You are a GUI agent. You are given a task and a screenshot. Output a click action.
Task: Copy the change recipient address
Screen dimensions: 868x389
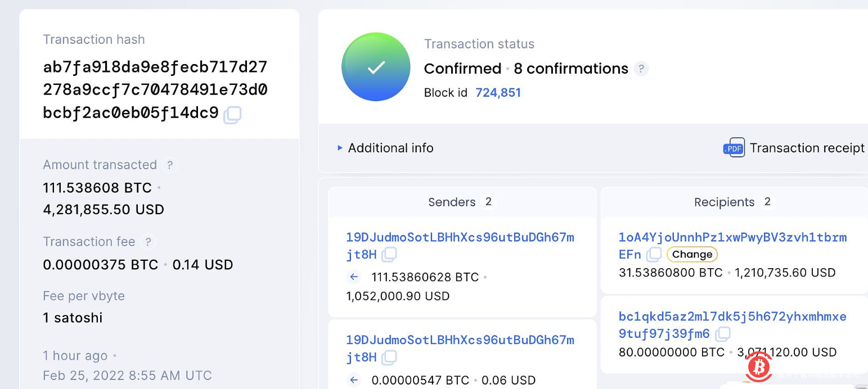[x=654, y=255]
